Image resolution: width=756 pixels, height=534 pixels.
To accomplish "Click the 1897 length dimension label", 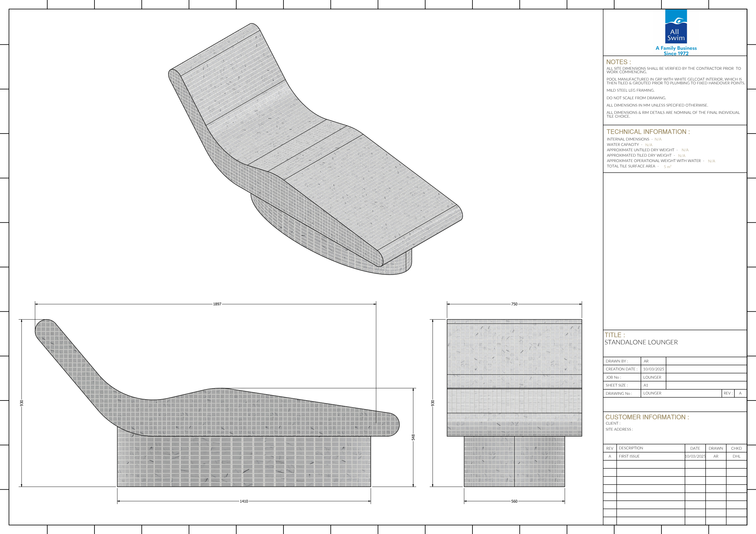I will tap(217, 304).
